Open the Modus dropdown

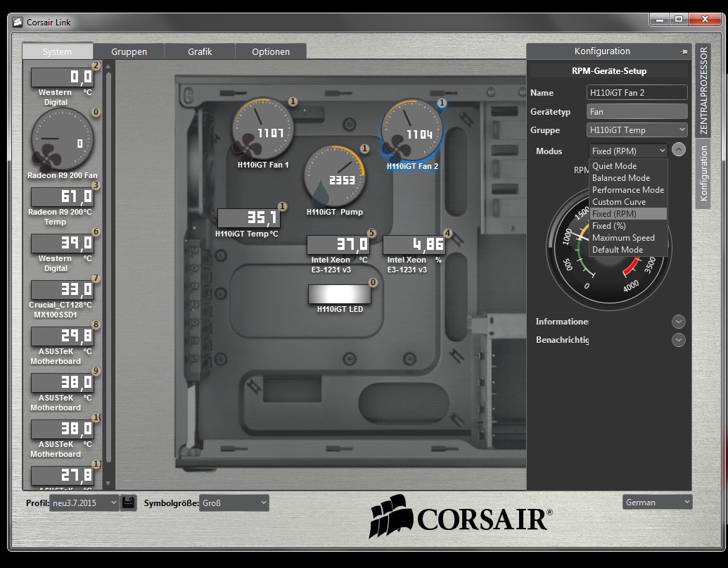(x=628, y=151)
